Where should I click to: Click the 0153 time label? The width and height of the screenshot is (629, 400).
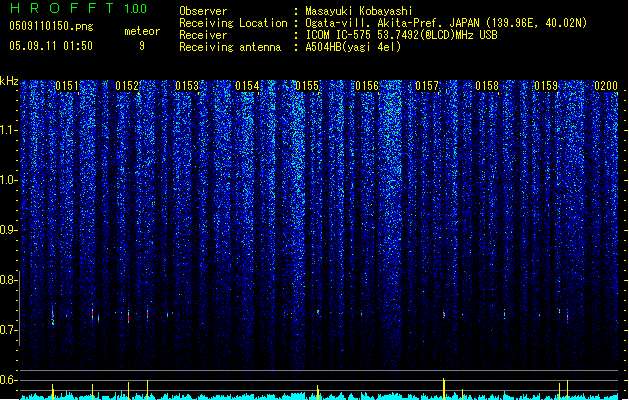(187, 86)
